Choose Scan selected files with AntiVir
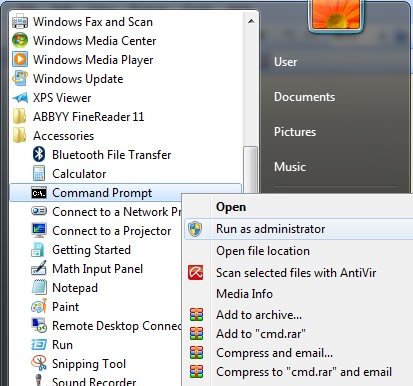 coord(296,273)
